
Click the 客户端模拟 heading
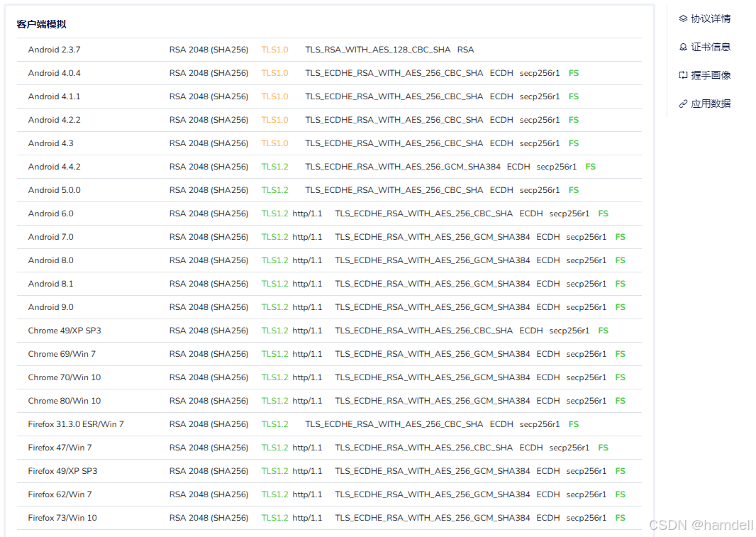[41, 24]
